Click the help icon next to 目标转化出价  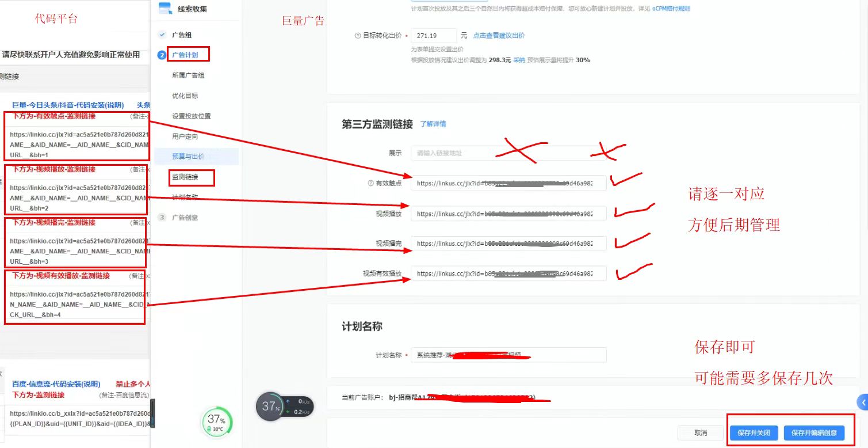click(357, 36)
